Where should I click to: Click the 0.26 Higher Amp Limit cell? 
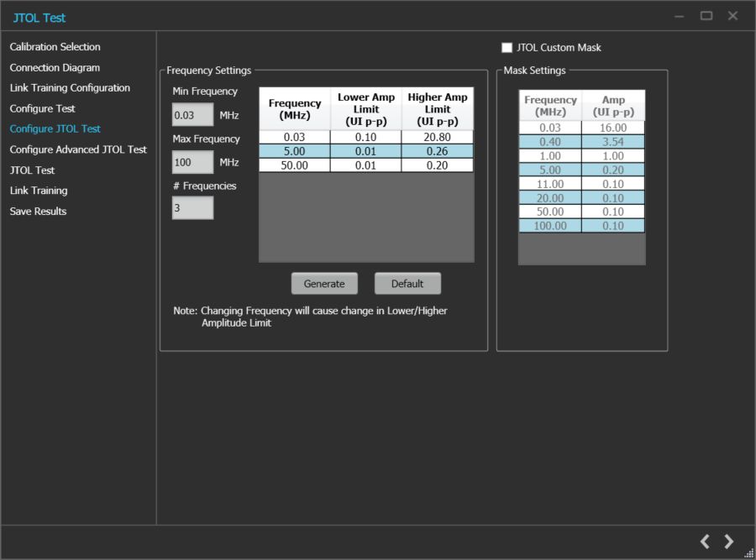(438, 151)
